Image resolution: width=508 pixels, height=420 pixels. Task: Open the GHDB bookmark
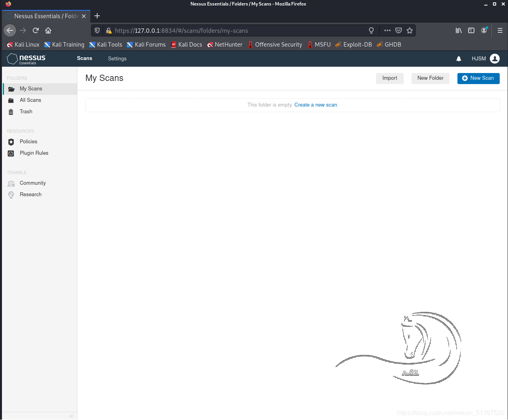point(389,45)
